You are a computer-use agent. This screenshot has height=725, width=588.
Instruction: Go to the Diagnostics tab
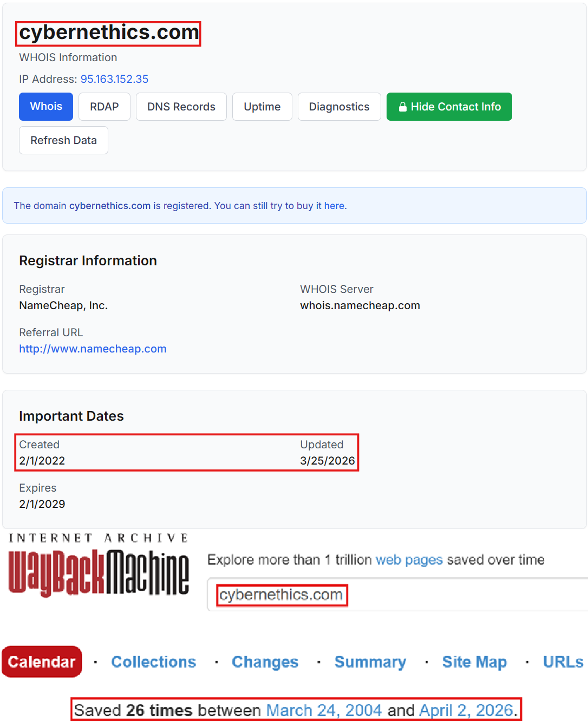(339, 107)
